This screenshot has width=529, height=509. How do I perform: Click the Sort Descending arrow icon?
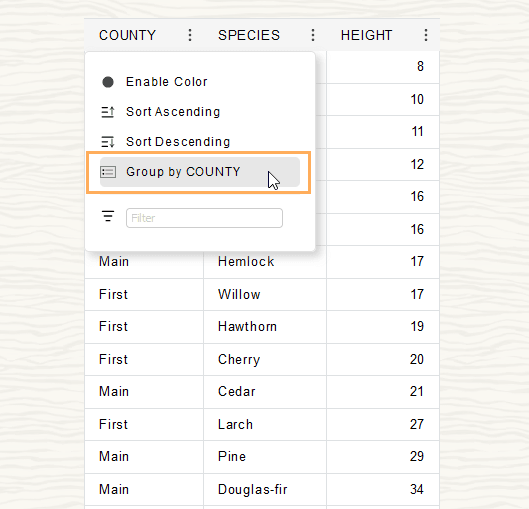coord(108,142)
